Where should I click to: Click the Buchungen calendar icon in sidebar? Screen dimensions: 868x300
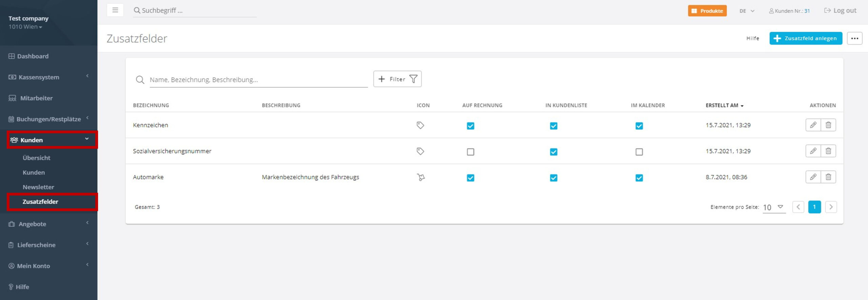coord(11,119)
